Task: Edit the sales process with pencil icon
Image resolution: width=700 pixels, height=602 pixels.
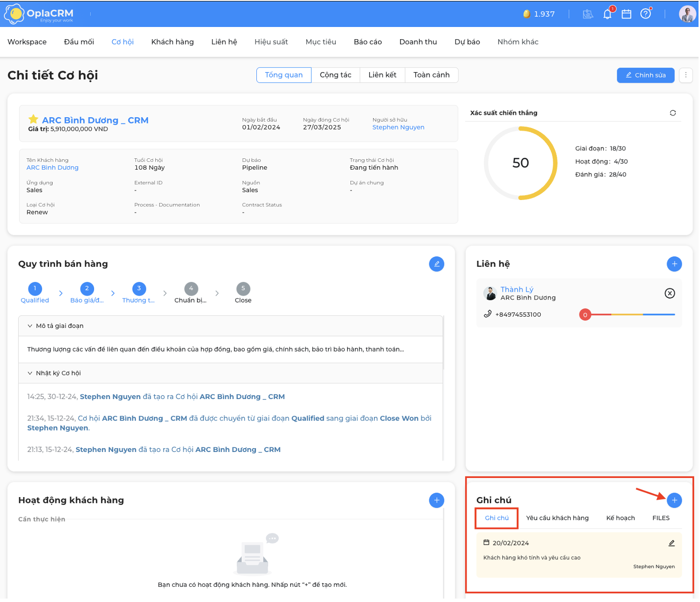Action: pyautogui.click(x=436, y=264)
